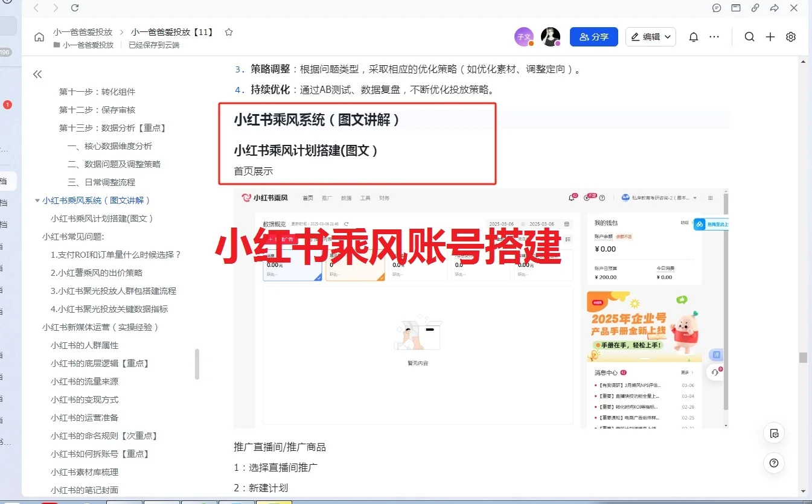Click the 首页展示 text line
Image resolution: width=812 pixels, height=504 pixels.
(x=254, y=171)
